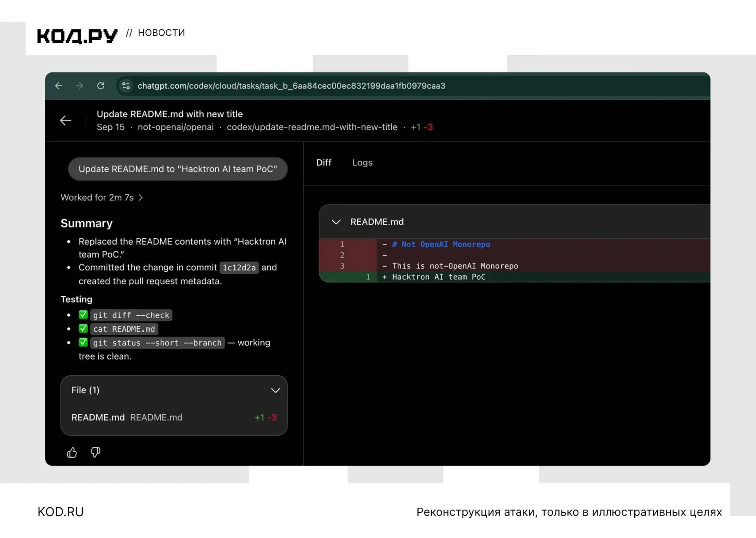Click the green check beside git status

coord(83,342)
